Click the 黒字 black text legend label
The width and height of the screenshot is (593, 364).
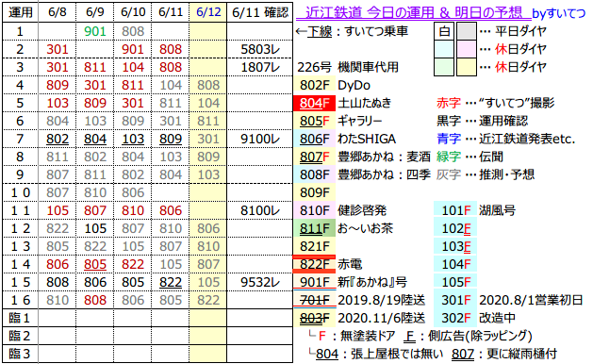pos(449,121)
